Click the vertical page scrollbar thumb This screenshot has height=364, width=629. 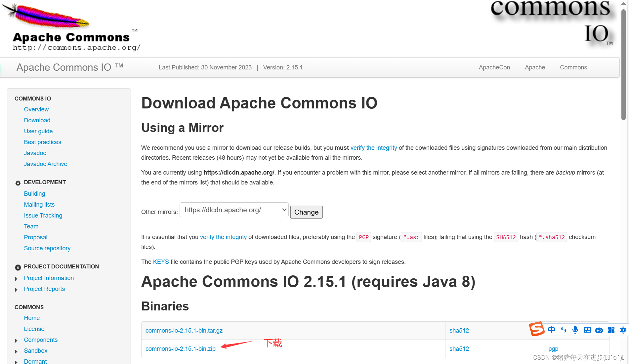[623, 64]
